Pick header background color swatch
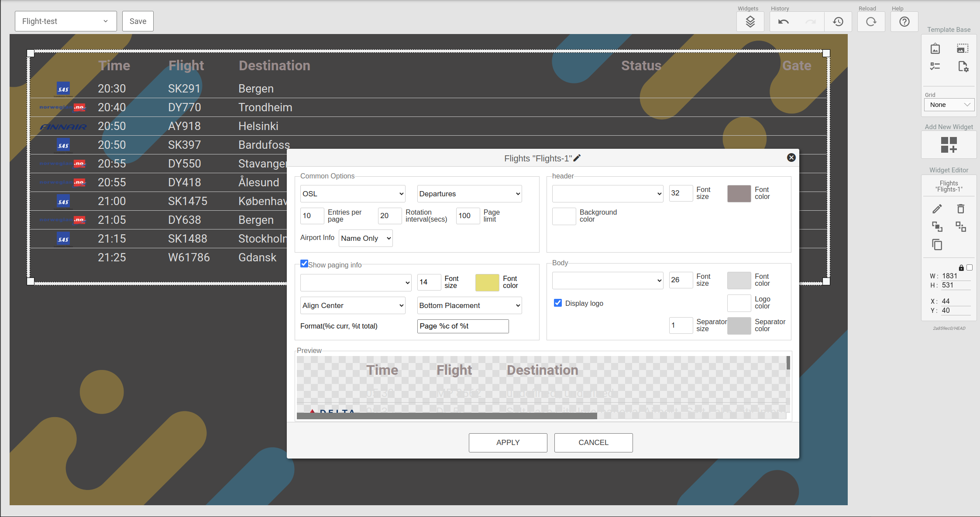The height and width of the screenshot is (517, 980). [564, 216]
